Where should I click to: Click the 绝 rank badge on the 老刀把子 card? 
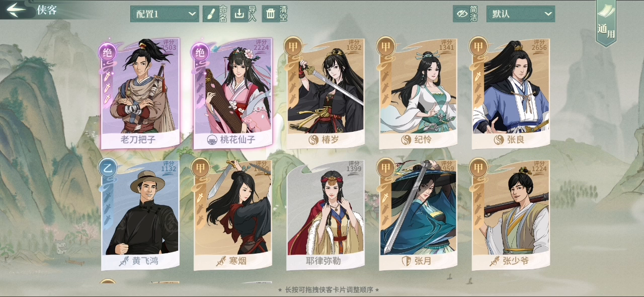click(107, 52)
